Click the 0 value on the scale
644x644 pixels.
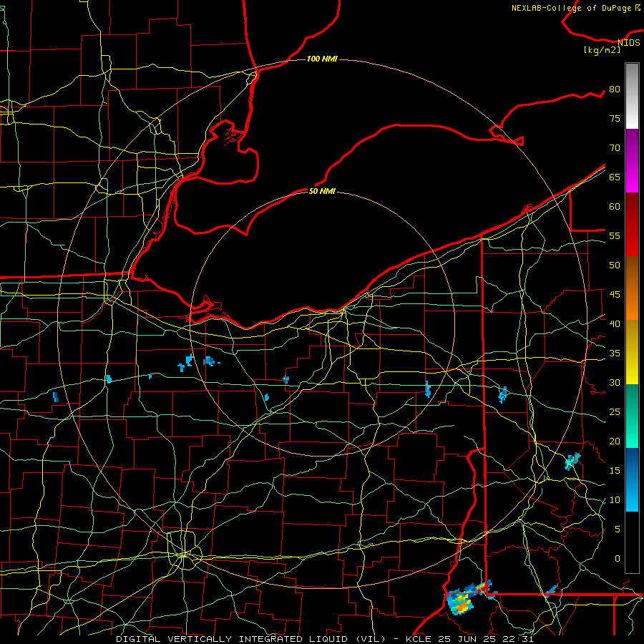pyautogui.click(x=618, y=559)
